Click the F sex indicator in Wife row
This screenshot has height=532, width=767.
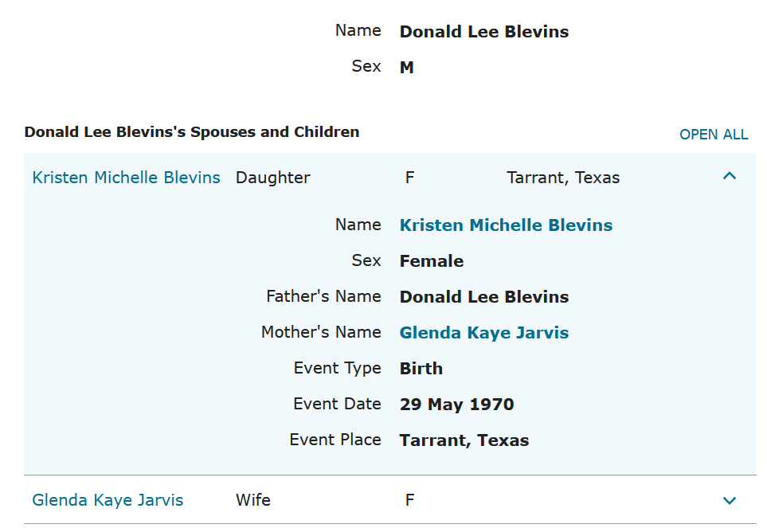coord(409,500)
